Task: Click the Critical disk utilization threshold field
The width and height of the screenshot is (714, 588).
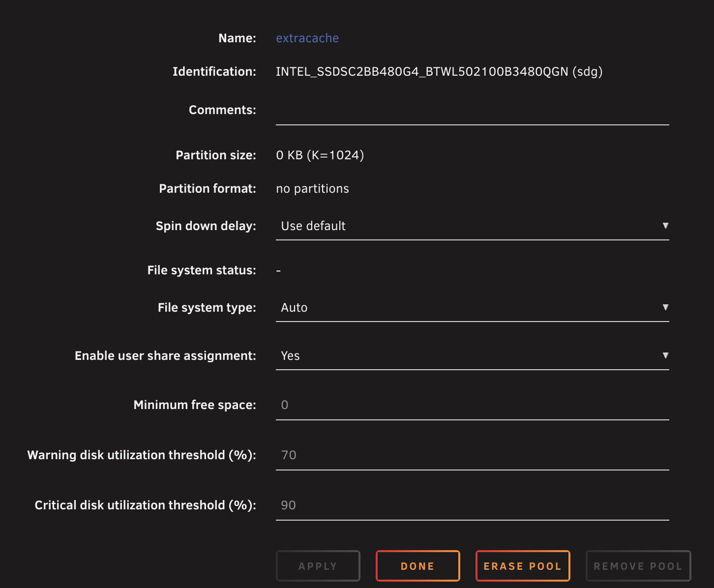Action: click(473, 506)
